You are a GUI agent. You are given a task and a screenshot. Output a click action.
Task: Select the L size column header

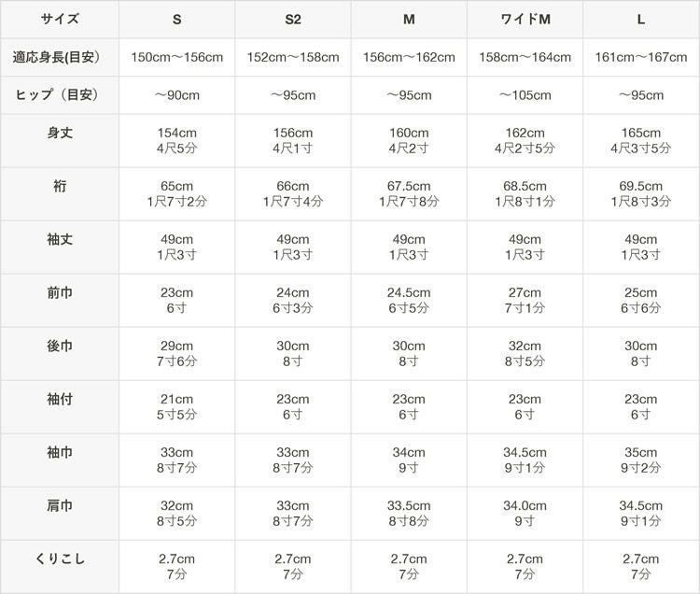pyautogui.click(x=640, y=19)
